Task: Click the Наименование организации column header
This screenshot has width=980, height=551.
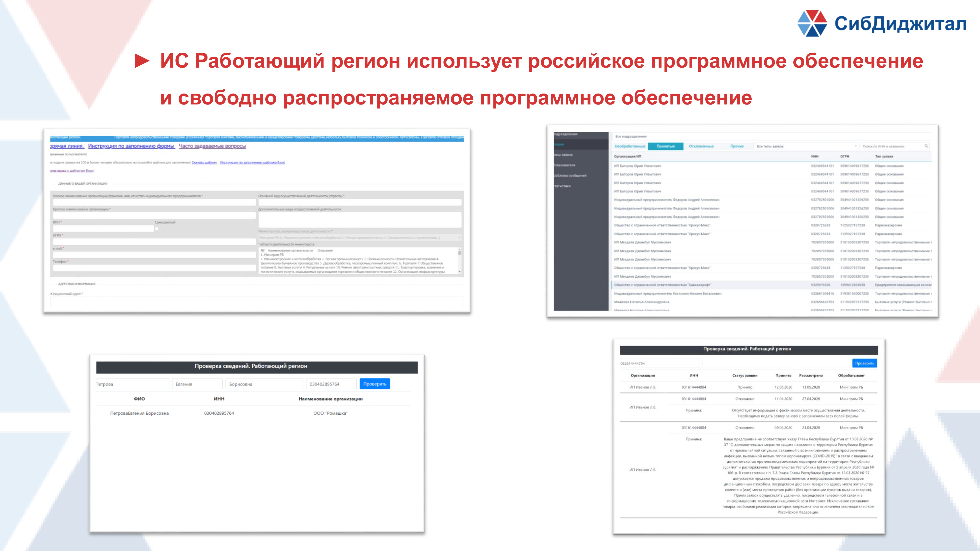Action: tap(330, 399)
